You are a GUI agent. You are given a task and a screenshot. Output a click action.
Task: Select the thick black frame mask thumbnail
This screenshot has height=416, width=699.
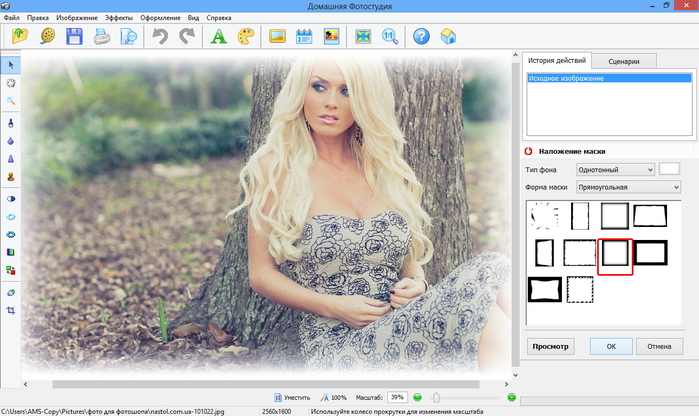[652, 252]
